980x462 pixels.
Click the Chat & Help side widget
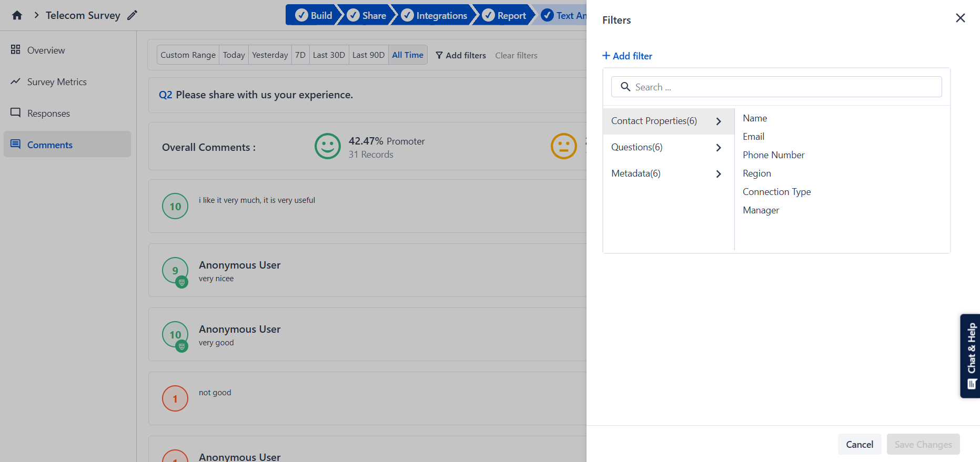coord(971,356)
